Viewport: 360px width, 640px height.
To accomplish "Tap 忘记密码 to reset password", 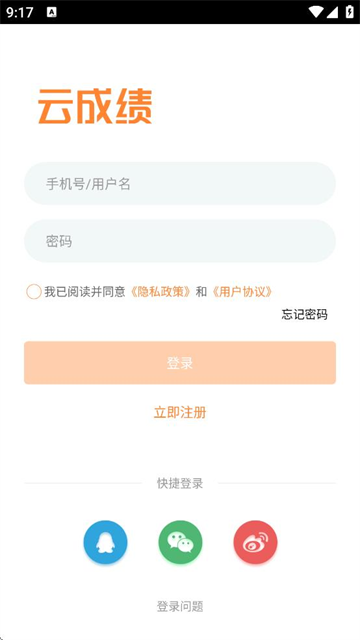I will pos(304,314).
